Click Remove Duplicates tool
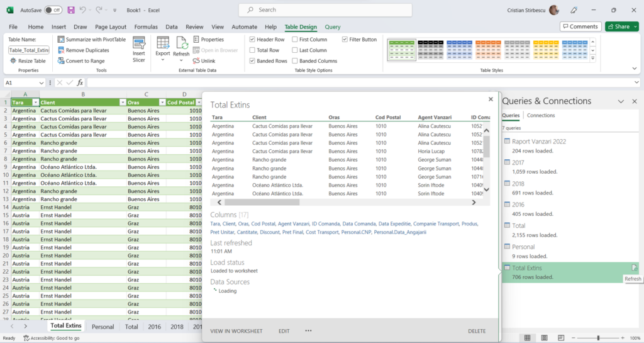The image size is (644, 343). tap(84, 50)
